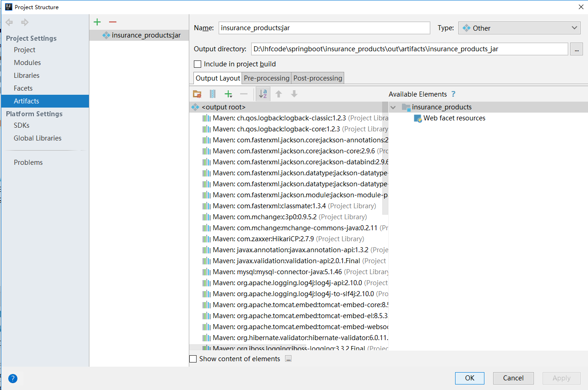
Task: Close the Project Structure dialog
Action: click(x=581, y=7)
